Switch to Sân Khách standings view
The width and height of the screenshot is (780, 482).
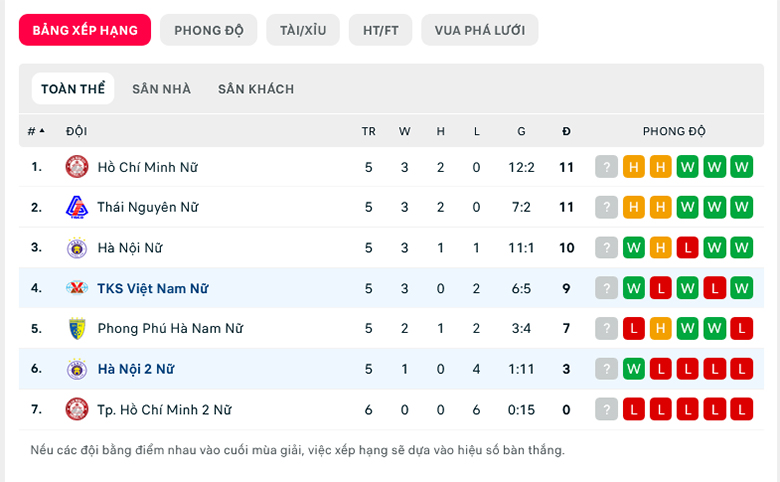click(x=256, y=89)
